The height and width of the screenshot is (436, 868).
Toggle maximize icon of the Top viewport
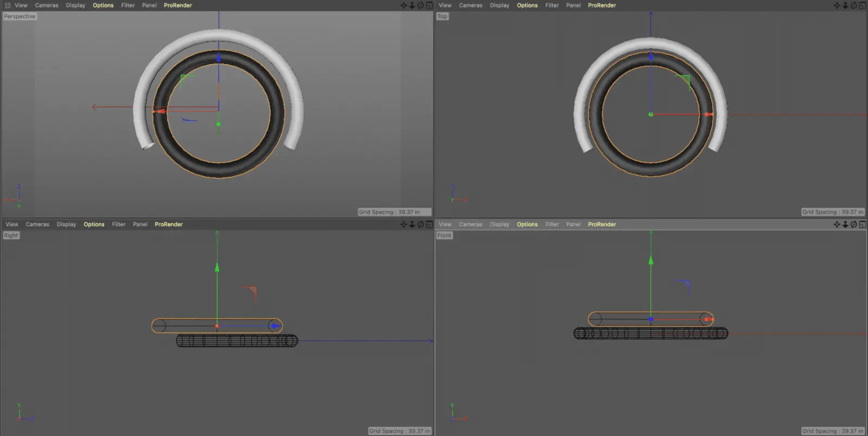point(862,5)
